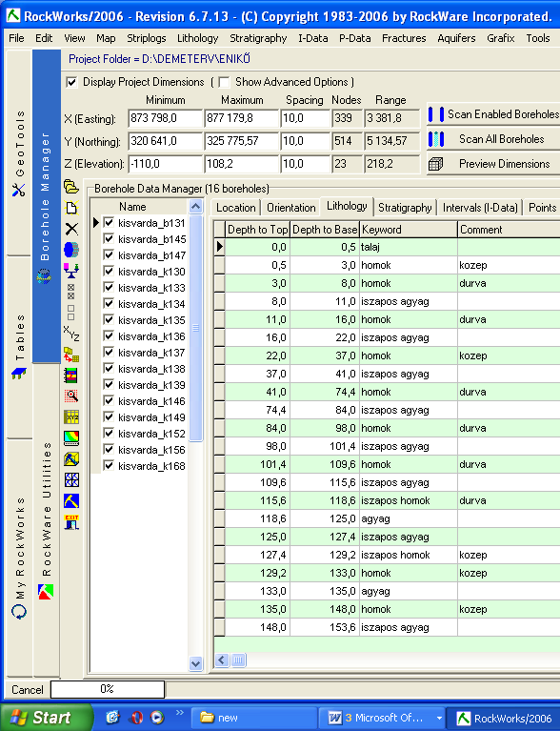Click the GeoTools crossed-tools icon
Screen dimensions: 560x731
coord(19,190)
